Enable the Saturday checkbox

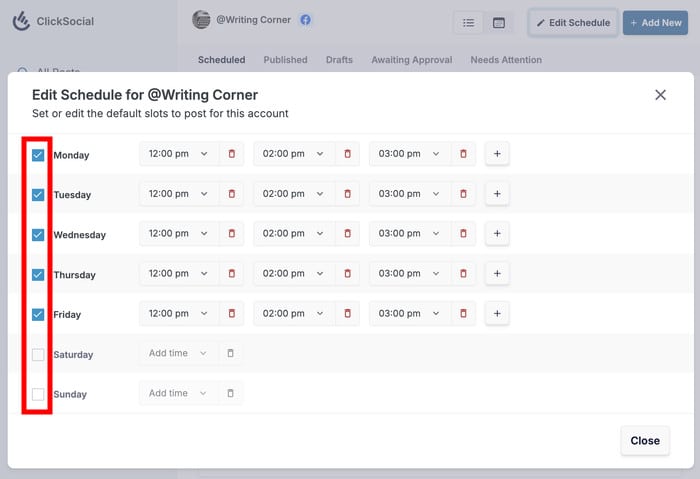[38, 354]
